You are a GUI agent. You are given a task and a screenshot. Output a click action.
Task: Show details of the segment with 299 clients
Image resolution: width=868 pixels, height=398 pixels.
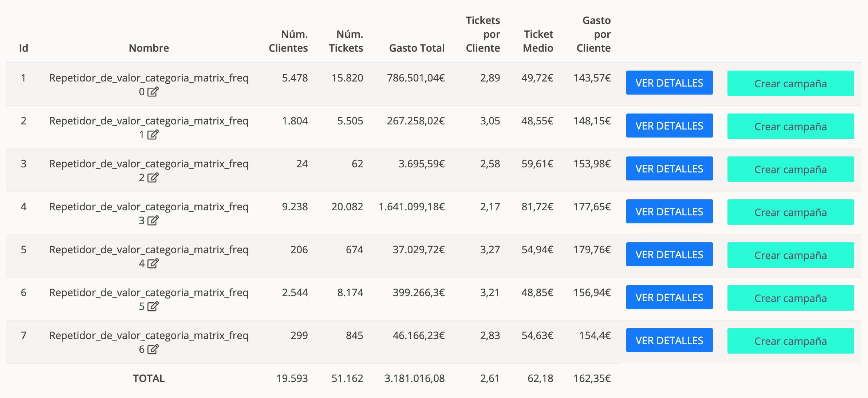[669, 341]
